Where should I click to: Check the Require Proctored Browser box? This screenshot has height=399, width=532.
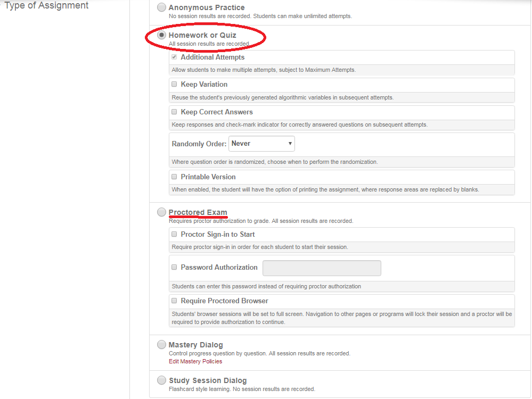tap(174, 301)
